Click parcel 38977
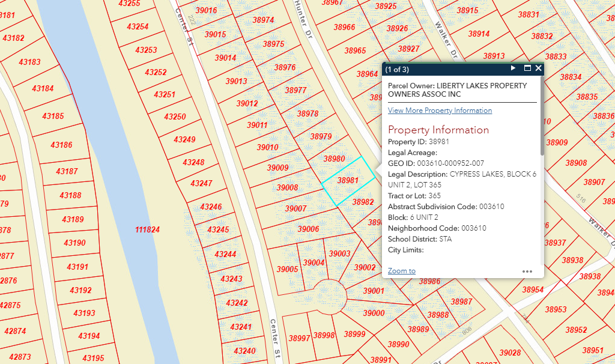This screenshot has height=364, width=615. point(295,91)
